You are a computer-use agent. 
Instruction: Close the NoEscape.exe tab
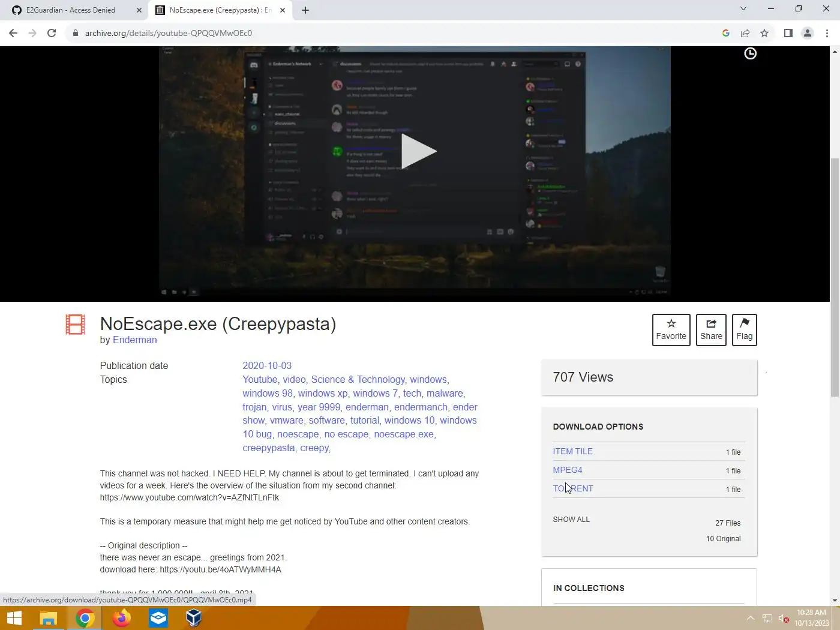[x=283, y=10]
